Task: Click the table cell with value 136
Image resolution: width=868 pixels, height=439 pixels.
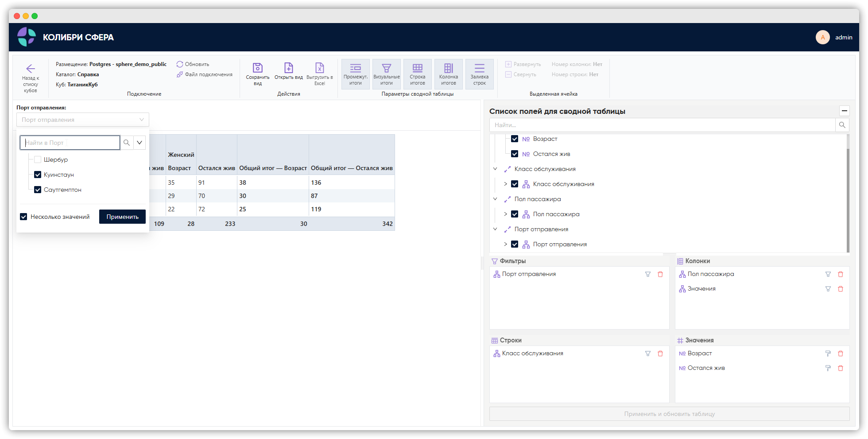Action: coord(352,183)
